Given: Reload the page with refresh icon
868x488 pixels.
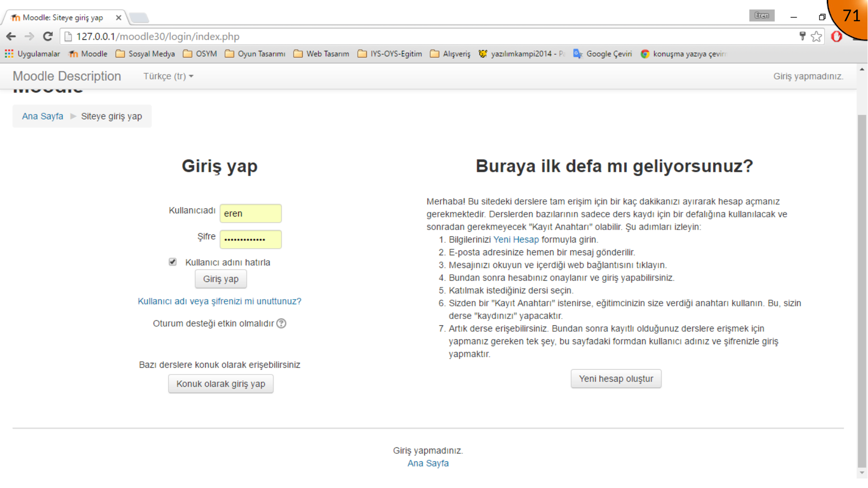Looking at the screenshot, I should 47,36.
